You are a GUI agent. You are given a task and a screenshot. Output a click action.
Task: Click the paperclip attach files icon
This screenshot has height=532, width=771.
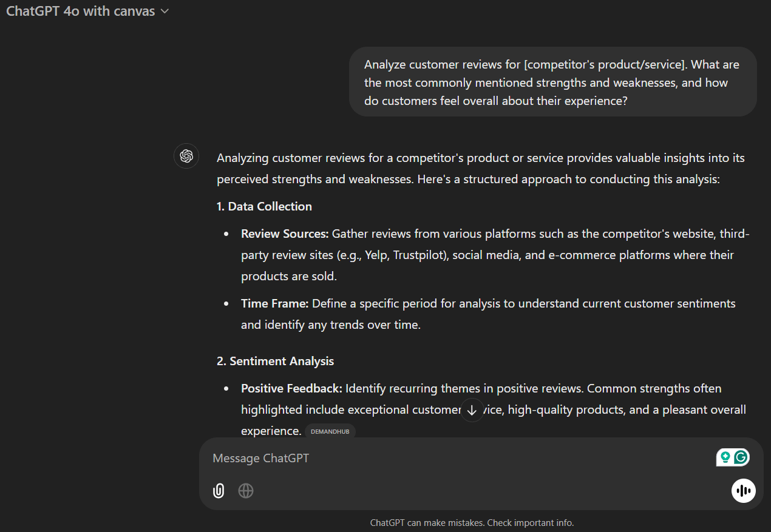click(x=219, y=491)
